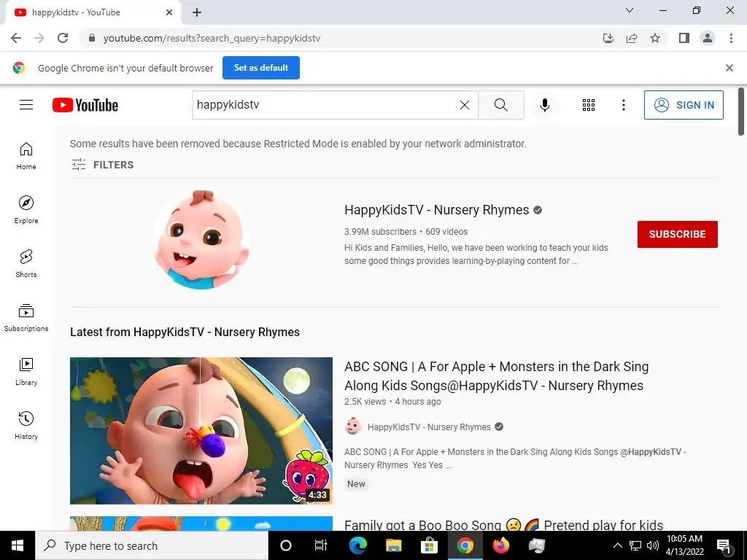Open the Windows Start menu
Viewport: 747px width, 560px height.
coord(18,545)
